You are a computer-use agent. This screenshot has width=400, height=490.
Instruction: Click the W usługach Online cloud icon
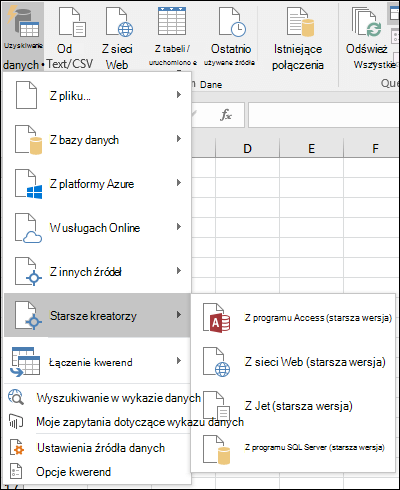click(x=28, y=228)
